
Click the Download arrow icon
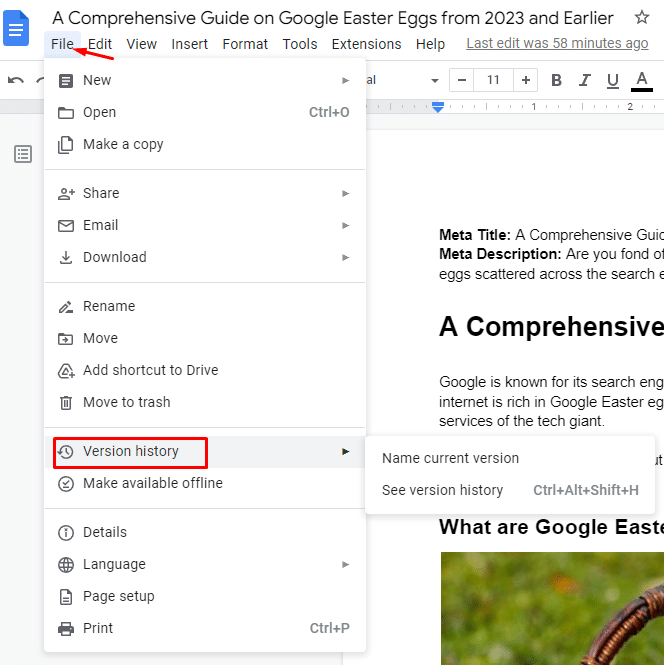pos(66,257)
